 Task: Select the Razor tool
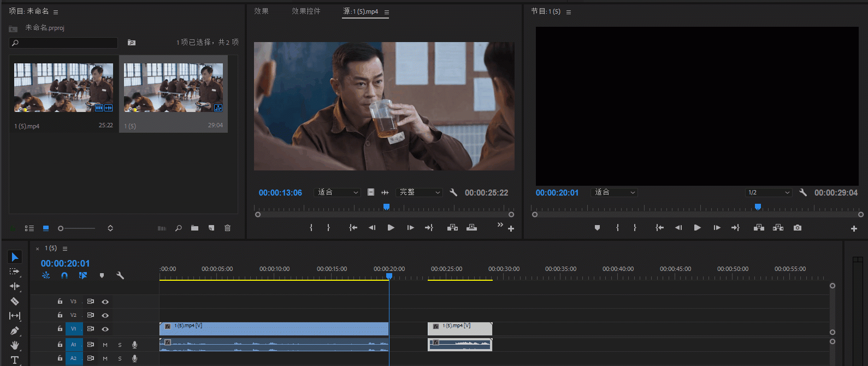15,301
